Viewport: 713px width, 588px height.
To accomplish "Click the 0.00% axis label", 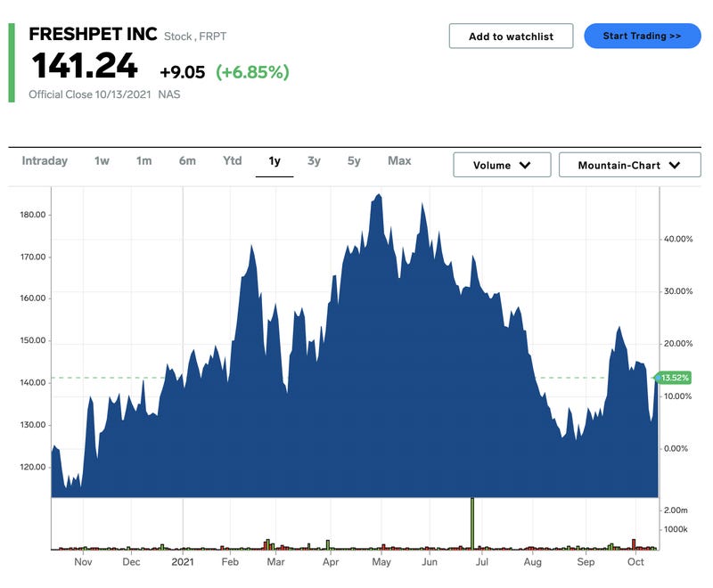I will (x=676, y=448).
